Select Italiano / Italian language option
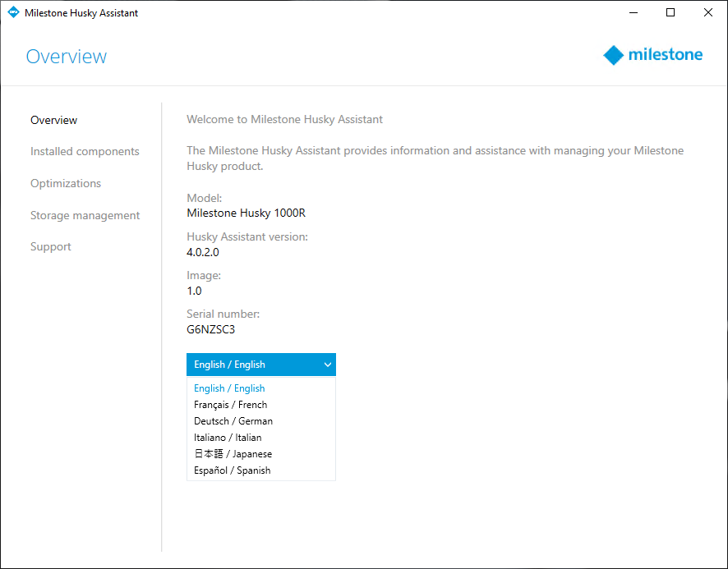This screenshot has height=569, width=728. (x=228, y=438)
